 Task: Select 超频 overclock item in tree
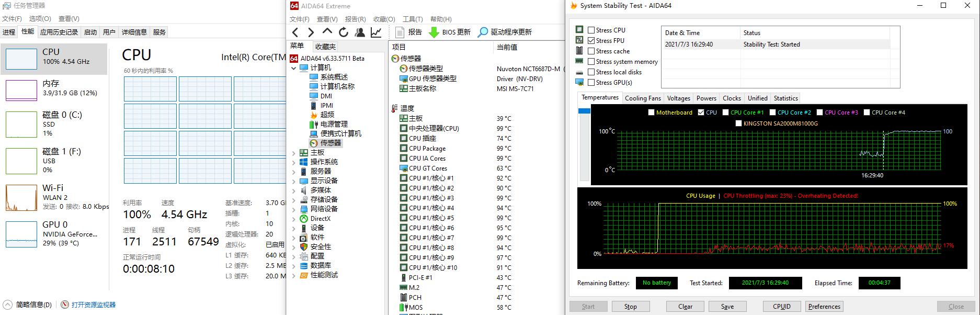pyautogui.click(x=322, y=115)
